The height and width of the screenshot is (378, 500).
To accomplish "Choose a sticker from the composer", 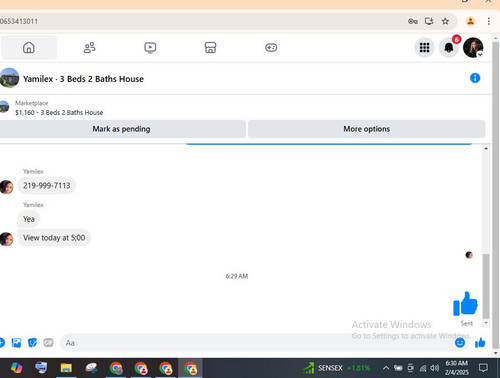I will [32, 343].
